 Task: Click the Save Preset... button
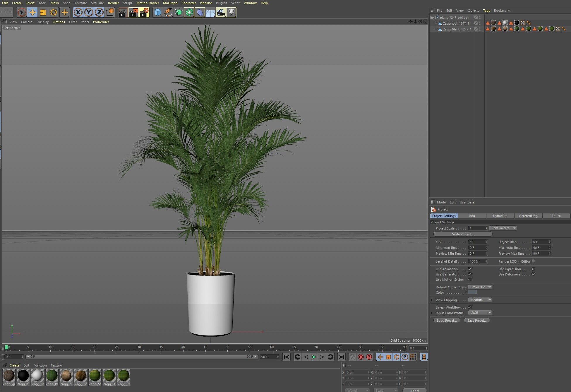pyautogui.click(x=477, y=321)
